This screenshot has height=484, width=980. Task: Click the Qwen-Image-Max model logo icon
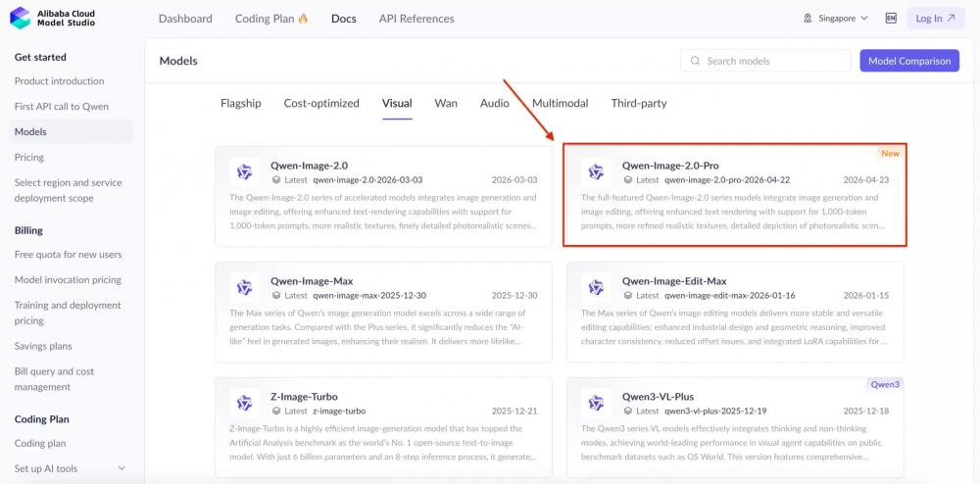pyautogui.click(x=244, y=287)
